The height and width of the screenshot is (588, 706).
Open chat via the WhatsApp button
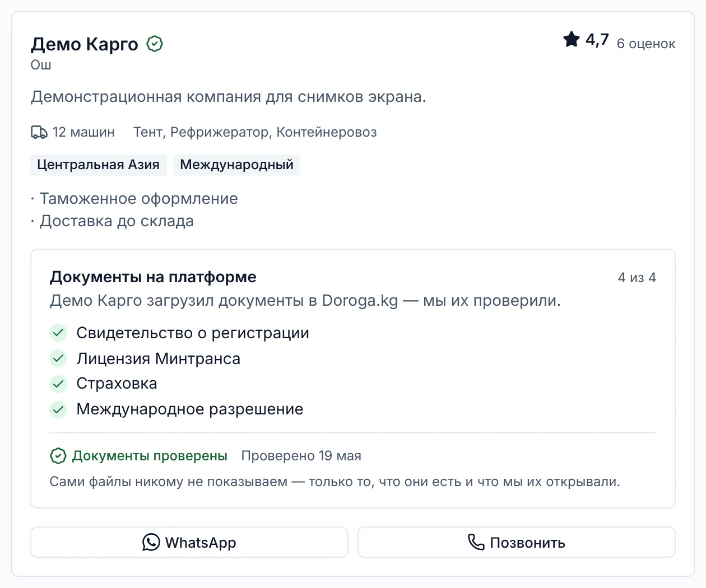pos(189,542)
